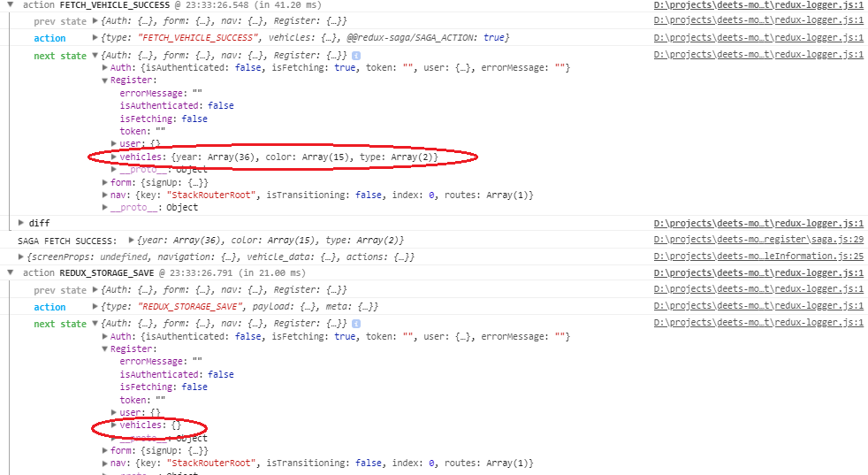868x475 pixels.
Task: Expand Auth in FETCH_VEHICLE_SUCCESS next state
Action: (104, 67)
